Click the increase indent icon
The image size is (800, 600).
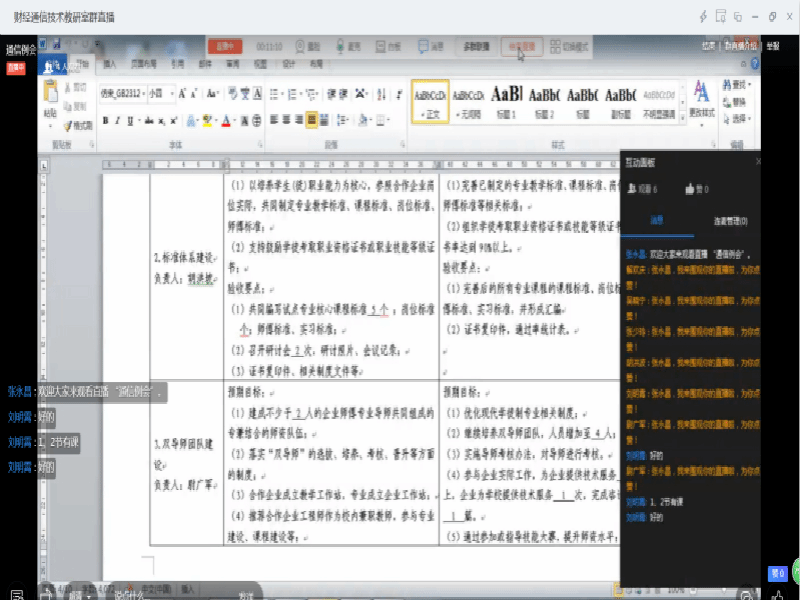pyautogui.click(x=344, y=93)
